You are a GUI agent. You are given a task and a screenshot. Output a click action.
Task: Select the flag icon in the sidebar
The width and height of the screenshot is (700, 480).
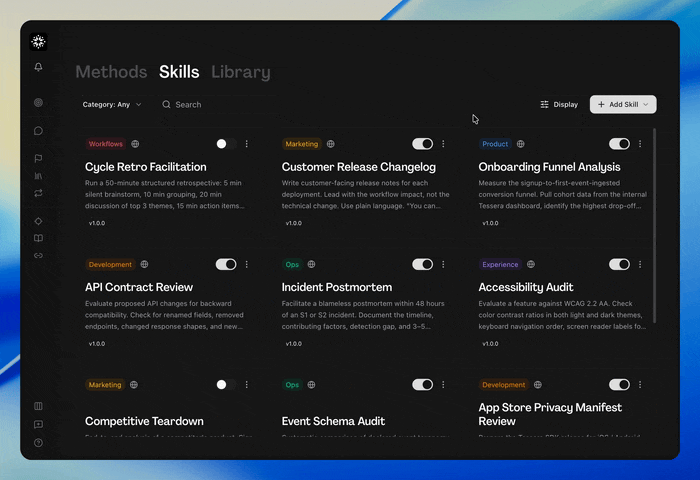[x=38, y=158]
